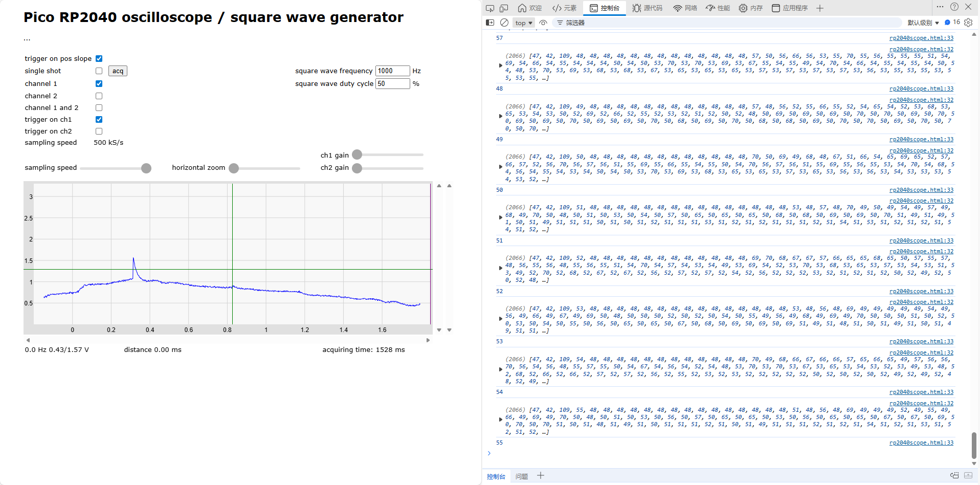The image size is (980, 485).
Task: Expand array starting 47, 42, 109, 55
Action: (501, 420)
